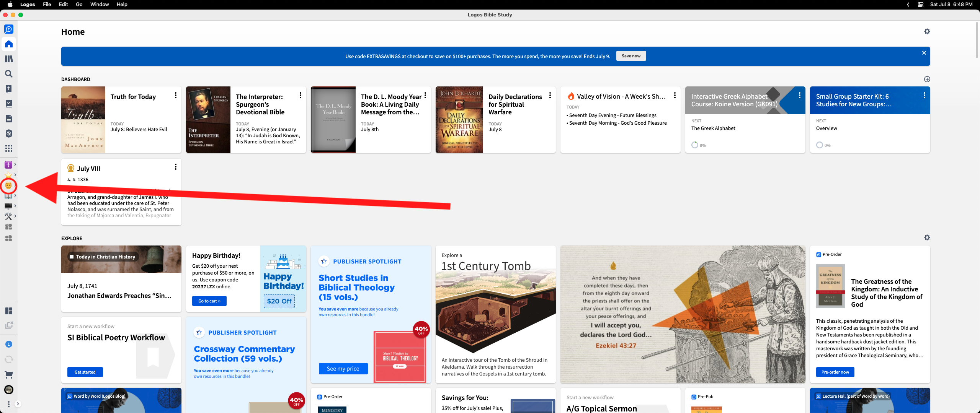Open the hexagon Tools icon in sidebar
This screenshot has height=413, width=980.
pyautogui.click(x=8, y=133)
